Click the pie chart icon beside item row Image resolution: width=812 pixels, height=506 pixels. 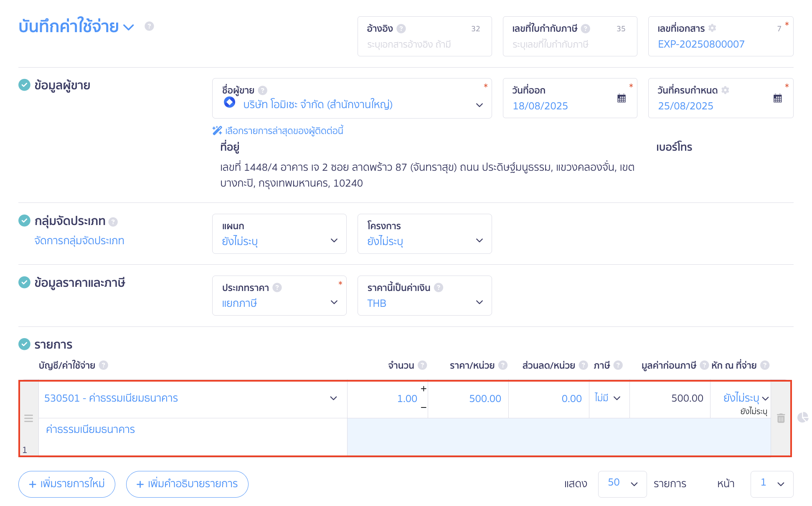click(802, 417)
